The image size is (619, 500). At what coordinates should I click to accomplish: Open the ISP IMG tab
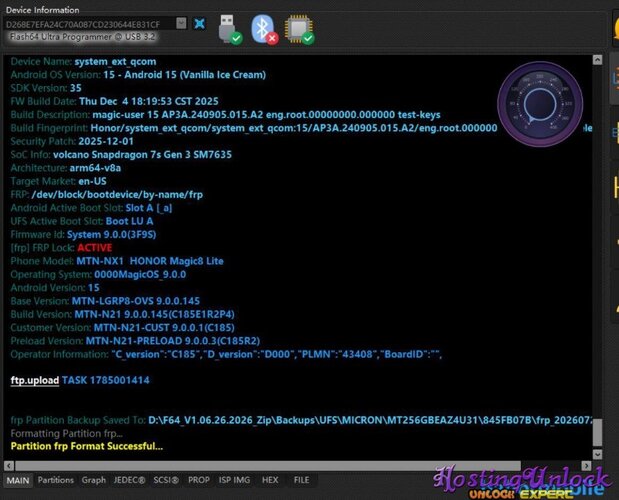pos(234,480)
